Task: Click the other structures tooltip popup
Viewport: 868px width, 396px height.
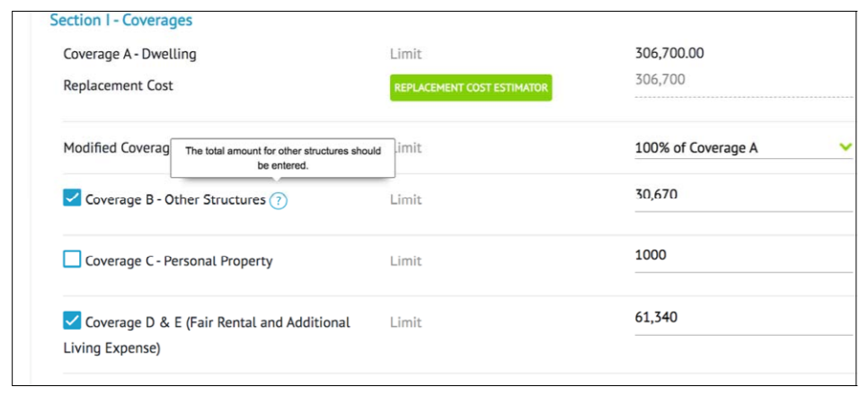Action: (x=283, y=158)
